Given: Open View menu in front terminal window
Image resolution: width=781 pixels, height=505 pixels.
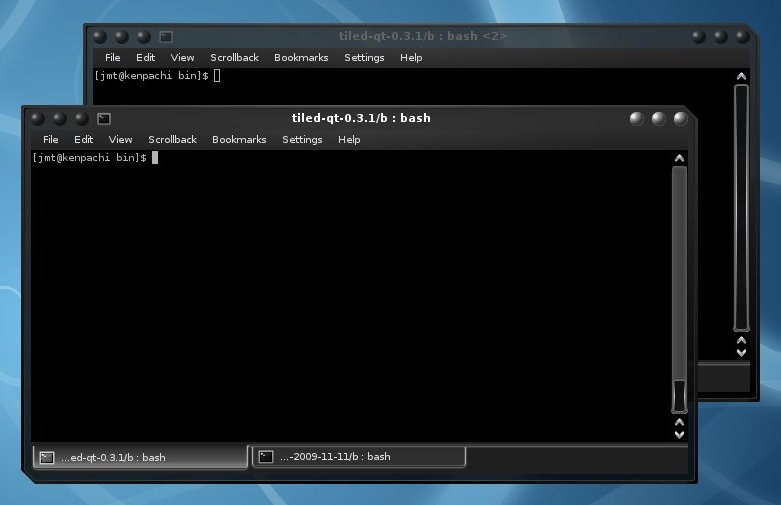Looking at the screenshot, I should pyautogui.click(x=121, y=139).
